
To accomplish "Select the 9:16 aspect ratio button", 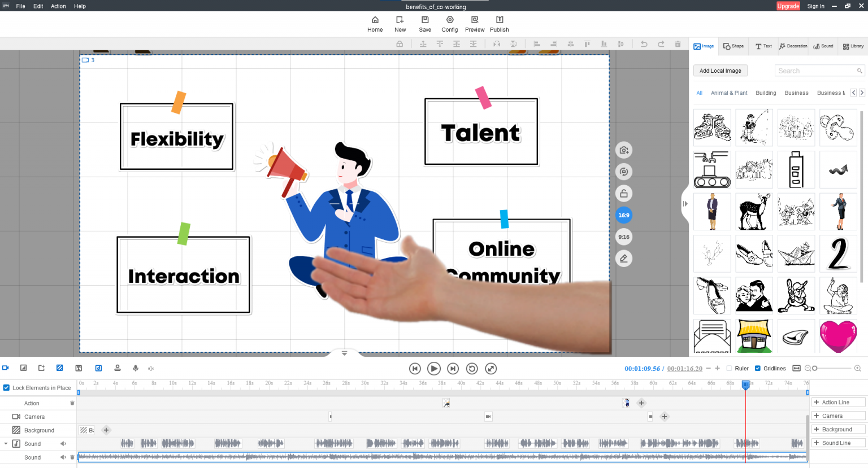I will [x=623, y=237].
